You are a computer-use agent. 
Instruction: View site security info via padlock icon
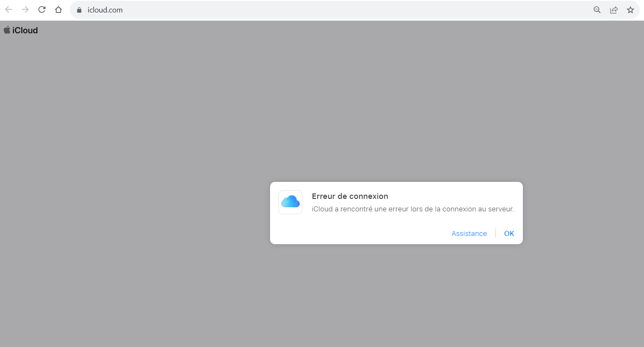click(79, 10)
